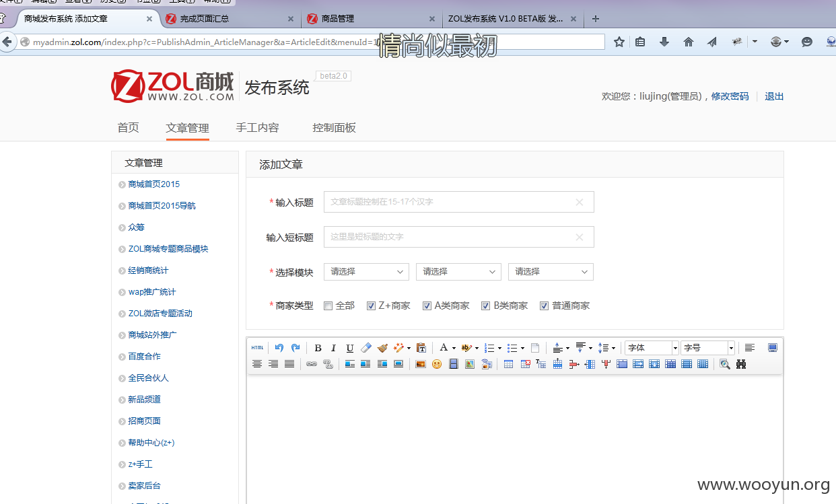836x504 pixels.
Task: Redo edit in editor toolbar
Action: 295,348
